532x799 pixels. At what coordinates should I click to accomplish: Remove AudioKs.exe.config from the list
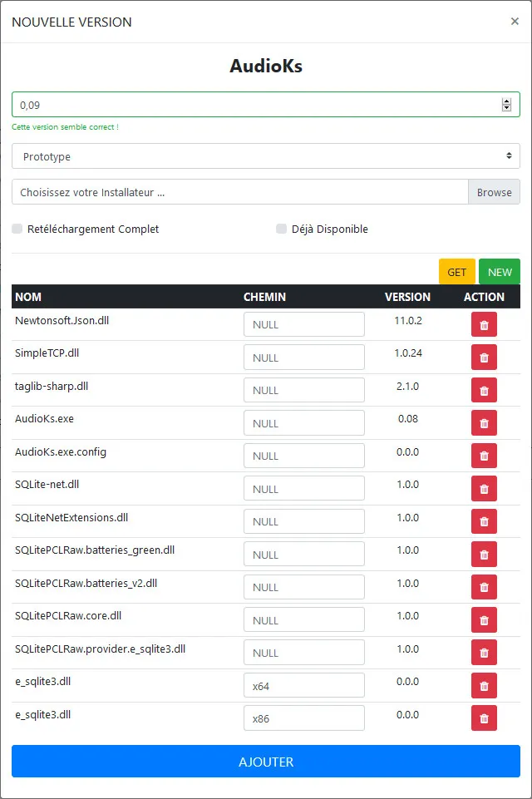pos(484,456)
